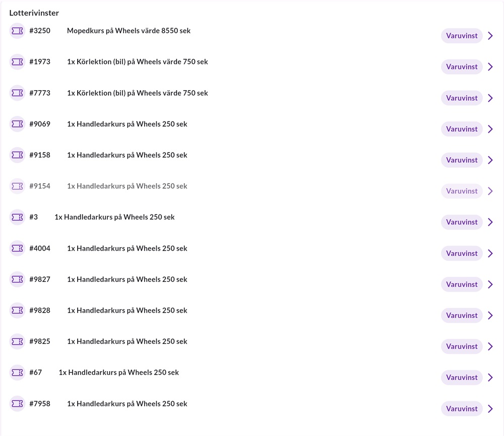Select Handledarkurs prize text for #67

[x=118, y=373]
